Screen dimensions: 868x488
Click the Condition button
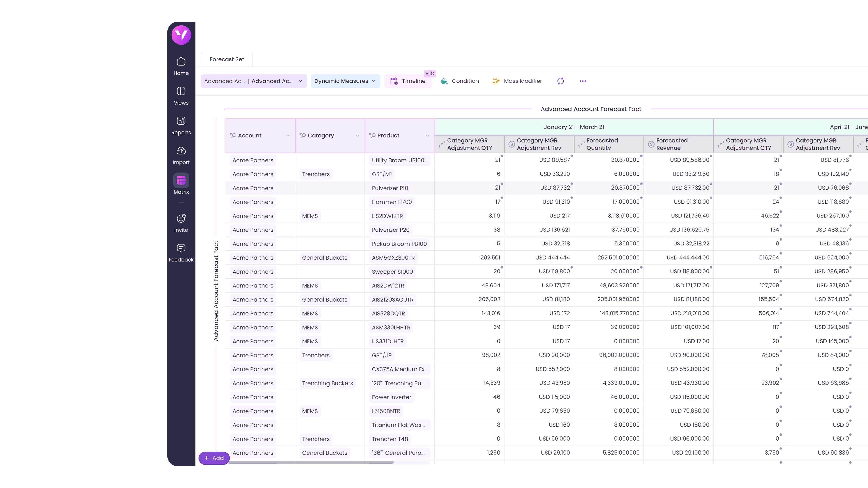460,81
